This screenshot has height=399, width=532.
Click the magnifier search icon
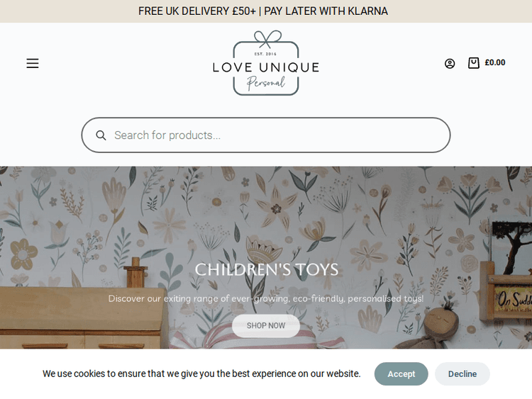(101, 135)
